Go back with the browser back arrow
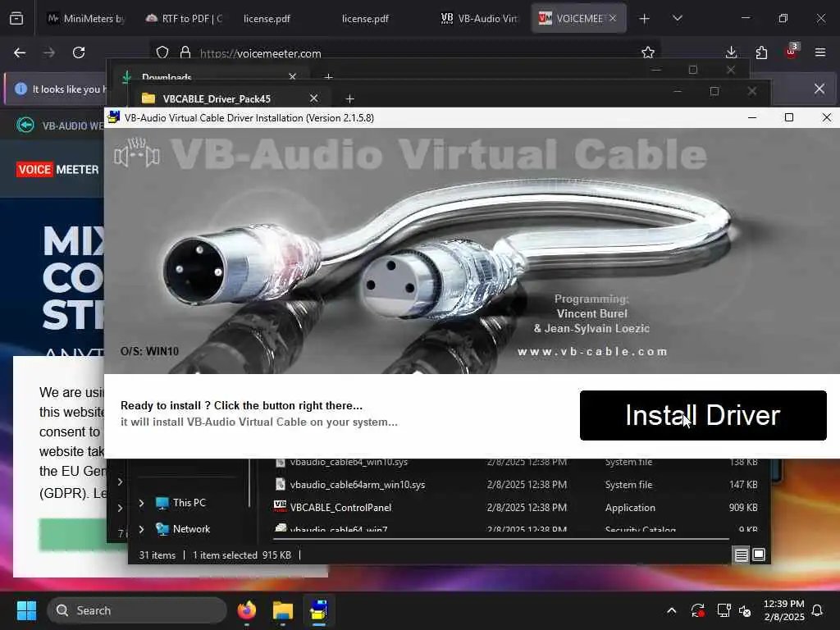 click(x=20, y=52)
